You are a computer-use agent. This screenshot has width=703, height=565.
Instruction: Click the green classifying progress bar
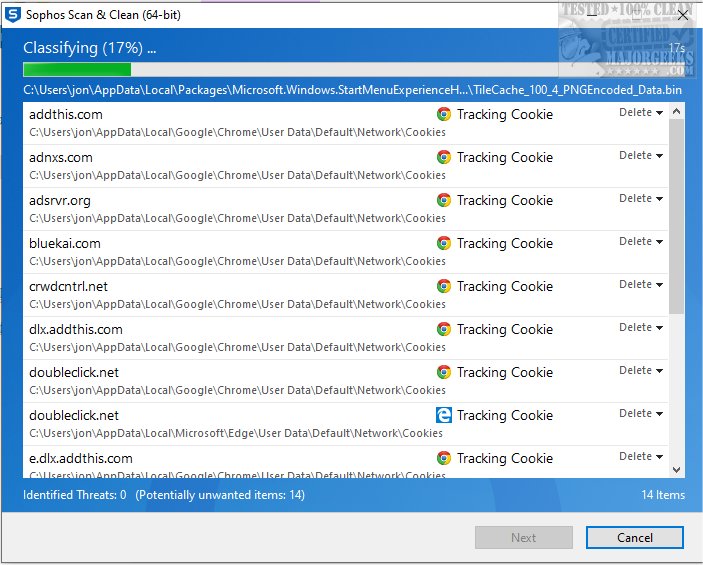[x=77, y=70]
